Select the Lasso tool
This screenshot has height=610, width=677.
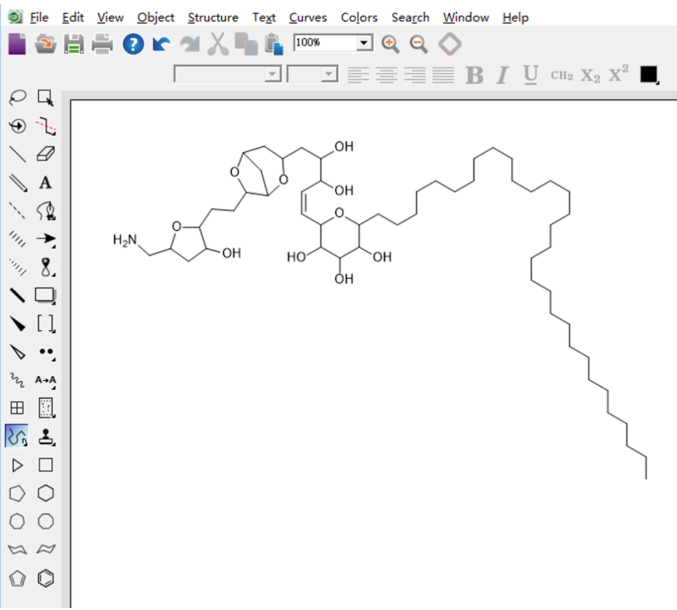coord(18,98)
